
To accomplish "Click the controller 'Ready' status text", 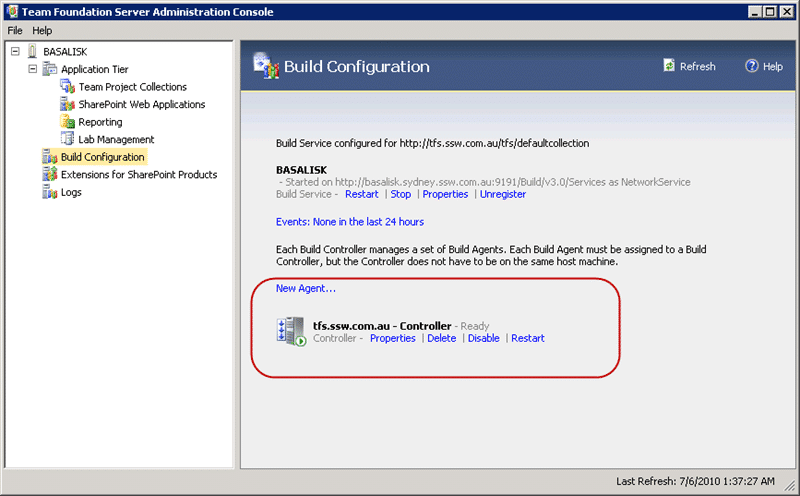I will coord(474,326).
